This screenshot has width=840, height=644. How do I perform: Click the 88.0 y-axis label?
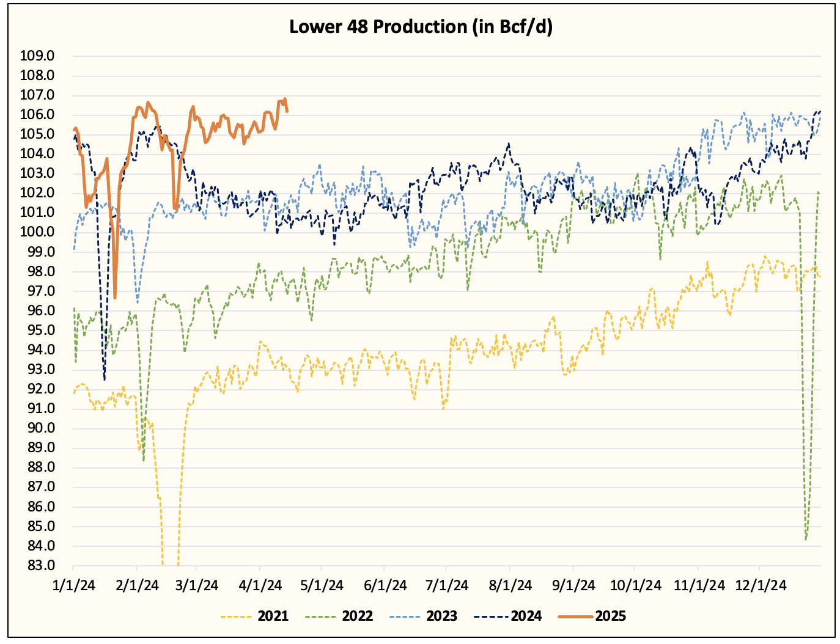40,467
